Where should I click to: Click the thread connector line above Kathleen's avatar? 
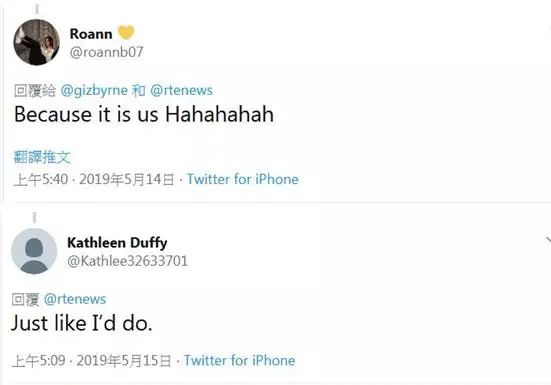(x=34, y=217)
